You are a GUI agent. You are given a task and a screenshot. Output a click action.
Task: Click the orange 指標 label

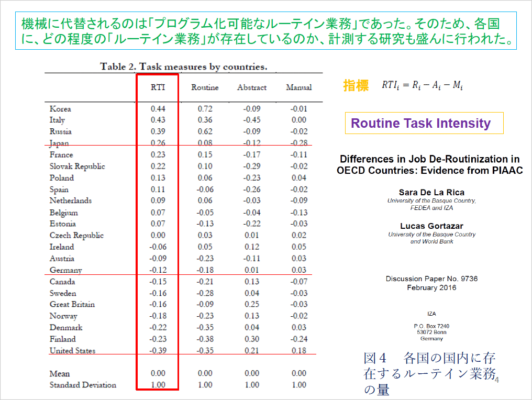point(356,85)
